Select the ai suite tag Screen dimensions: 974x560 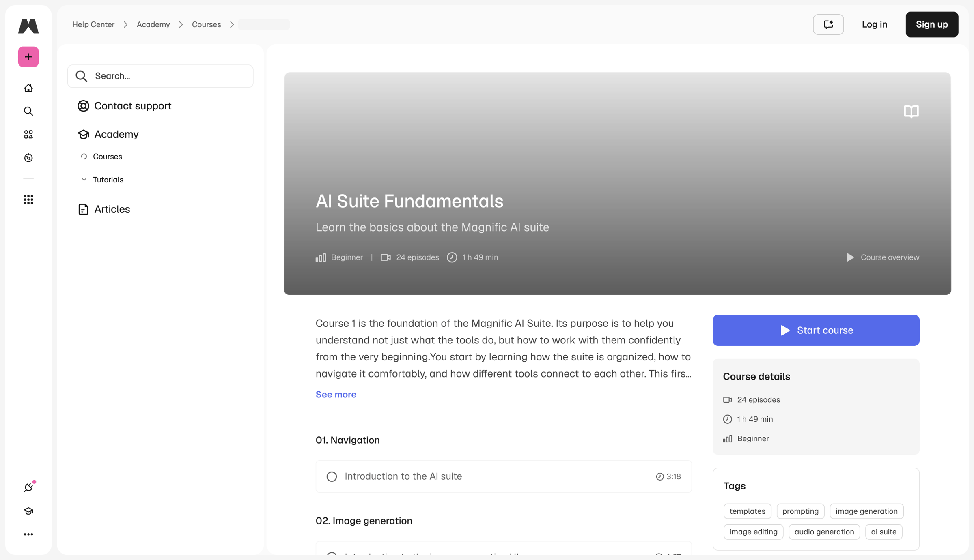tap(883, 532)
